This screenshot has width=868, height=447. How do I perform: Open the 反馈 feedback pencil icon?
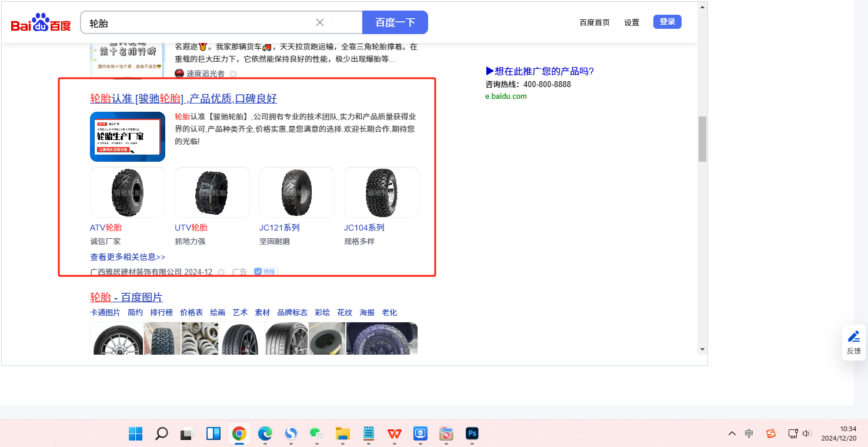coord(853,337)
